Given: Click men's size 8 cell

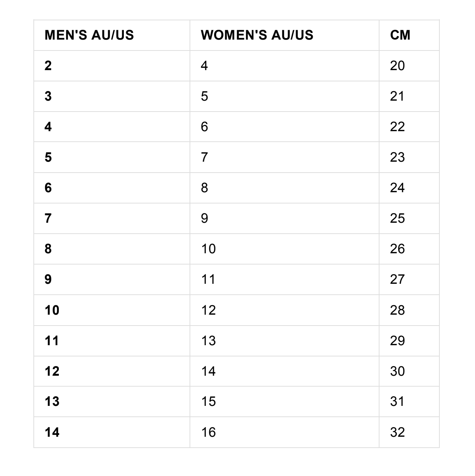Looking at the screenshot, I should (48, 249).
